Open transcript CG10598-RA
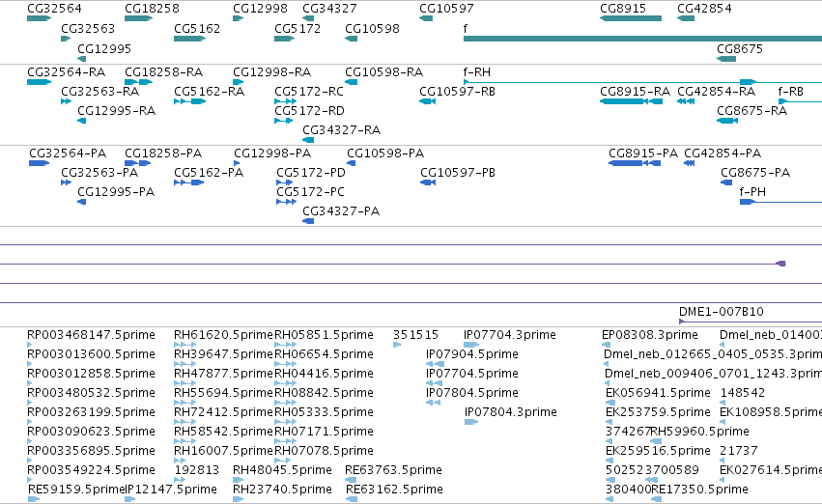This screenshot has height=504, width=822. 383,72
